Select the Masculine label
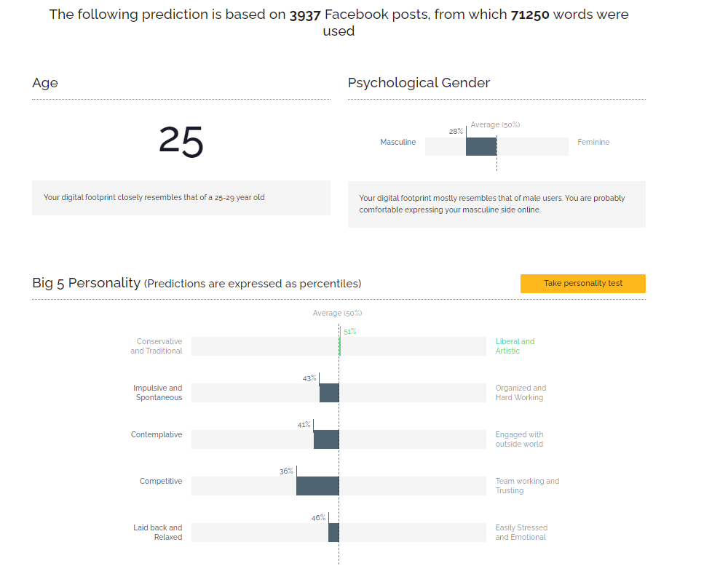Image resolution: width=728 pixels, height=574 pixels. [397, 143]
